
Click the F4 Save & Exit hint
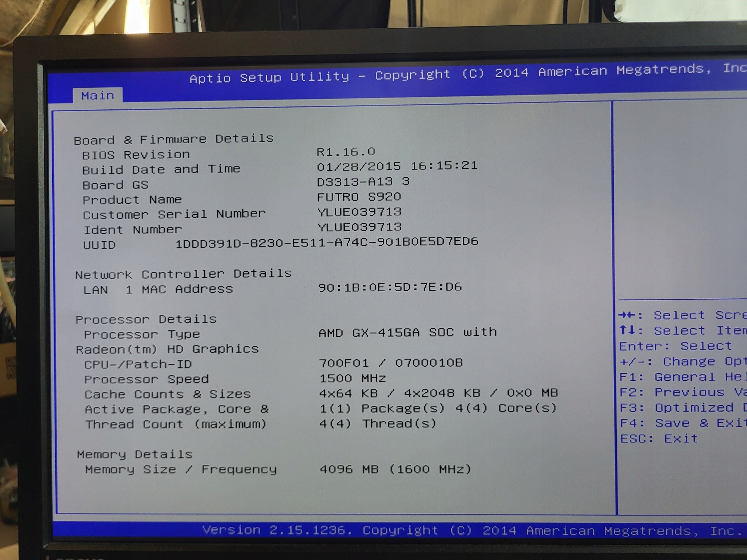point(682,423)
